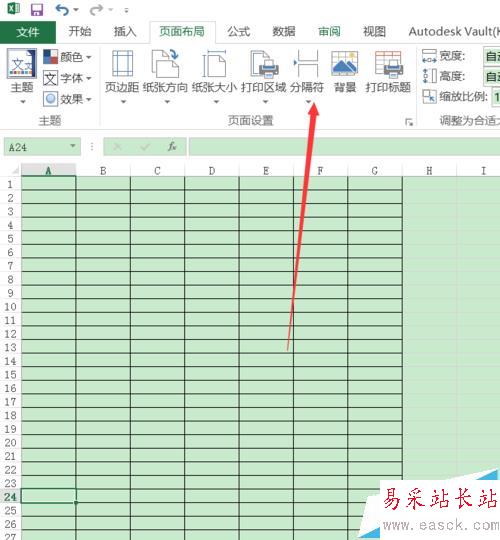Open the 文件 (File) tab
The image size is (500, 540).
click(28, 32)
